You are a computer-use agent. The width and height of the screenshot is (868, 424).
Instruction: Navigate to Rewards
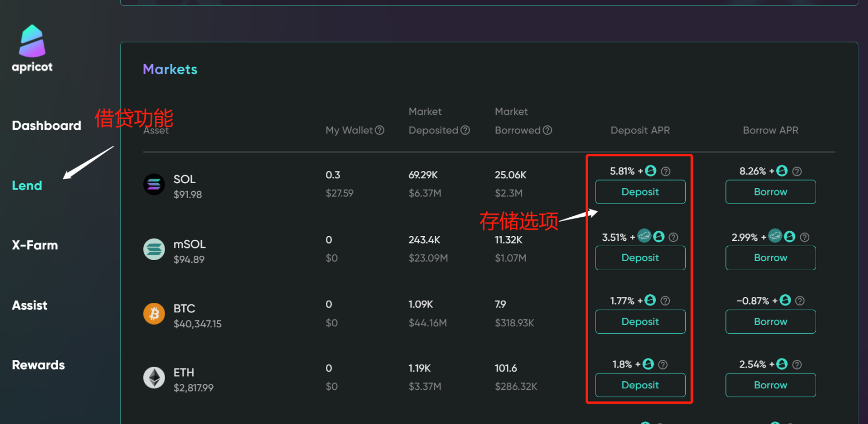click(38, 365)
